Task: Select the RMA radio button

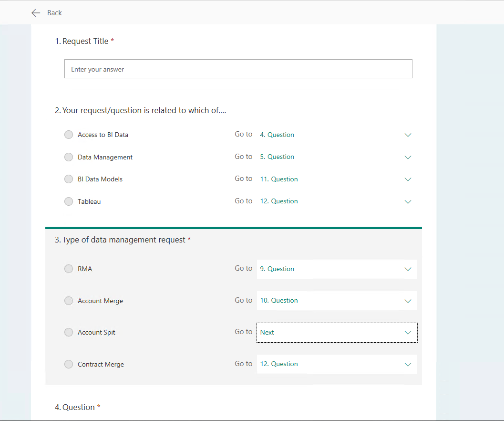Action: (x=69, y=269)
